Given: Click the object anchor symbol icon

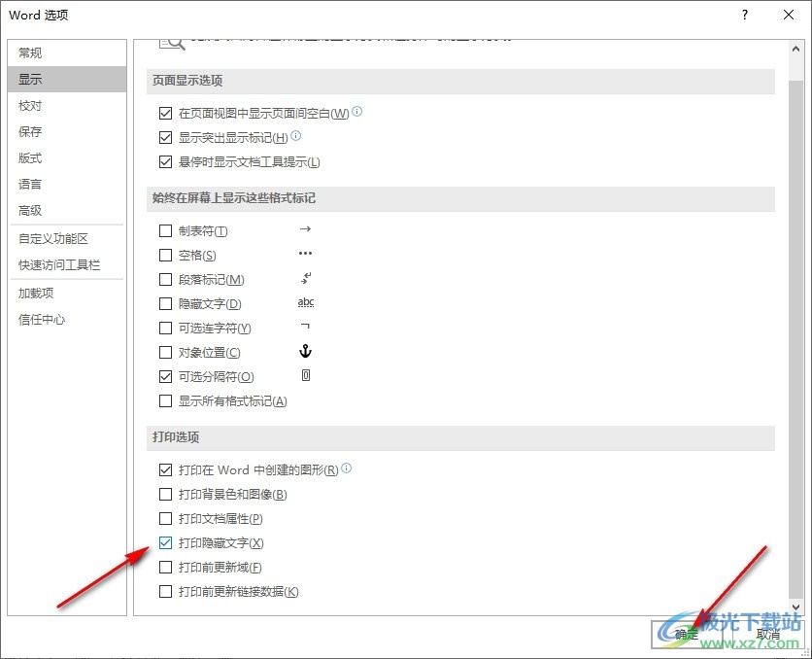Looking at the screenshot, I should 306,351.
